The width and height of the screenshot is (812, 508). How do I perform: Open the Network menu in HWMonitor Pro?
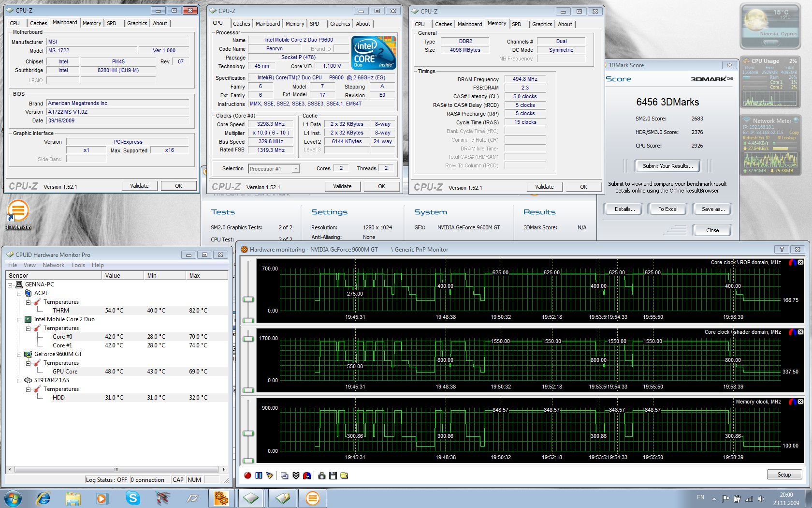click(53, 265)
